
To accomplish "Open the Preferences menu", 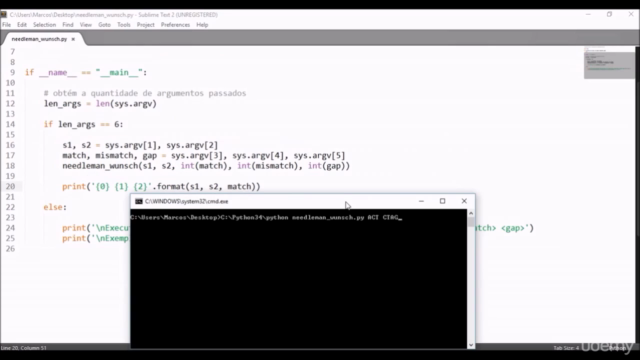I will (x=175, y=25).
